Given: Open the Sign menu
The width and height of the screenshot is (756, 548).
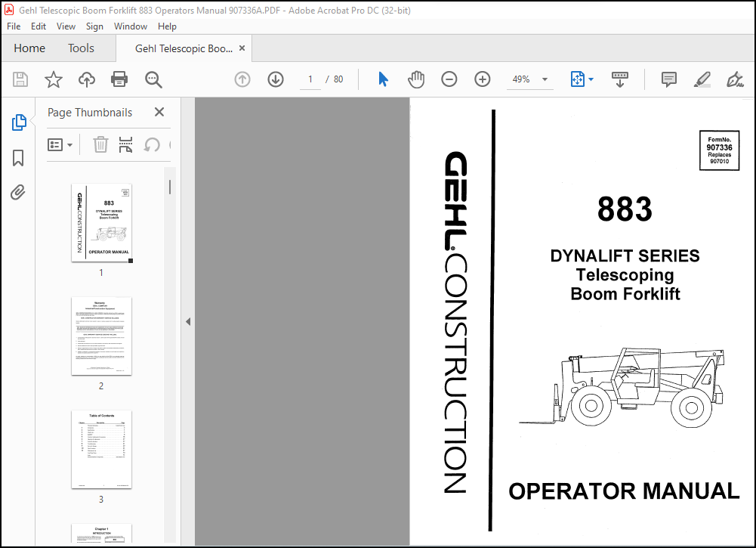Looking at the screenshot, I should point(94,26).
